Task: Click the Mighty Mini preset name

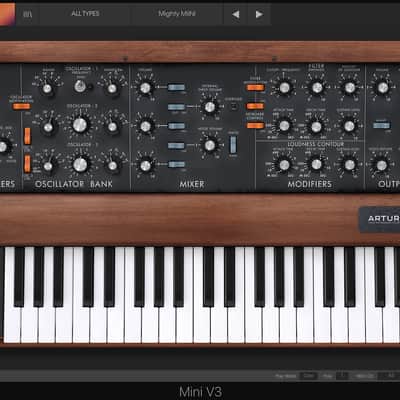Action: click(x=177, y=14)
